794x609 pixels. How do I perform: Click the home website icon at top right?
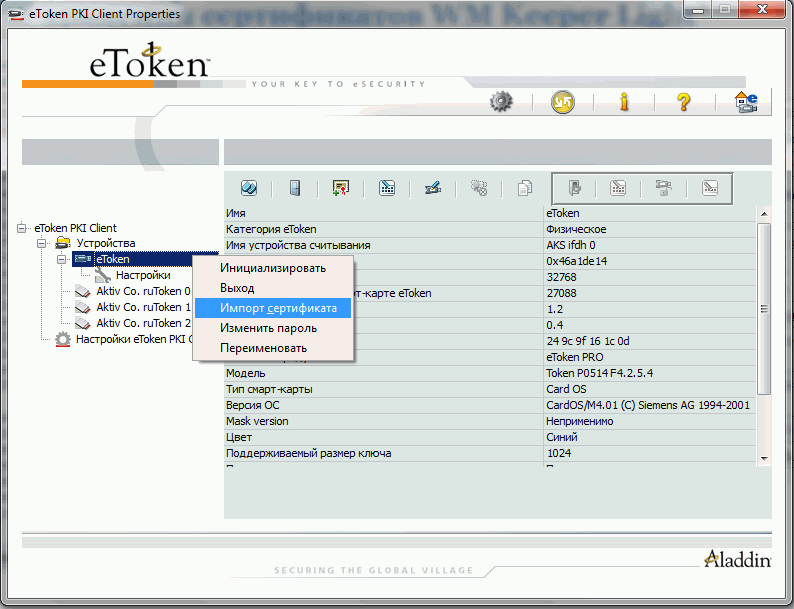[746, 101]
